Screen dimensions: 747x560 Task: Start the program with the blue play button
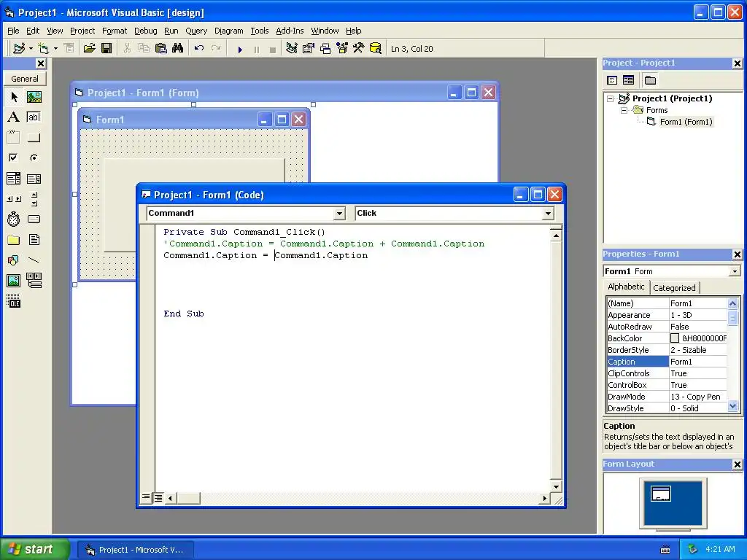point(240,49)
